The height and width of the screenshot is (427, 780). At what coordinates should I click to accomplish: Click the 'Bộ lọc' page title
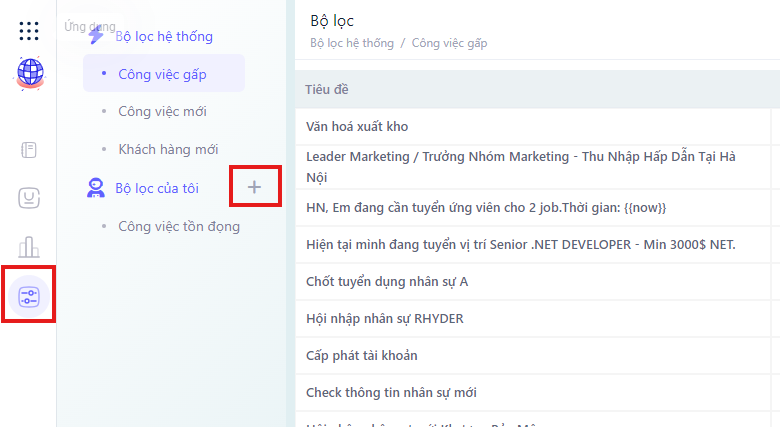(332, 21)
